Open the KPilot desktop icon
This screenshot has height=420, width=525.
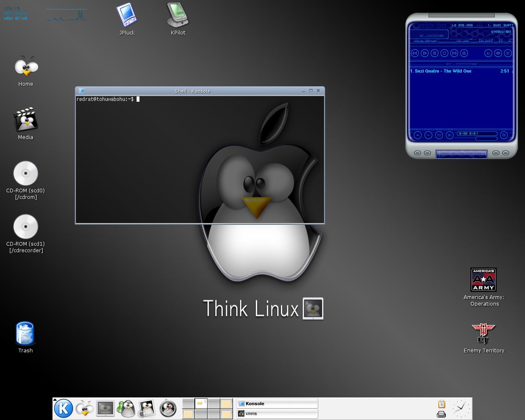(x=178, y=19)
